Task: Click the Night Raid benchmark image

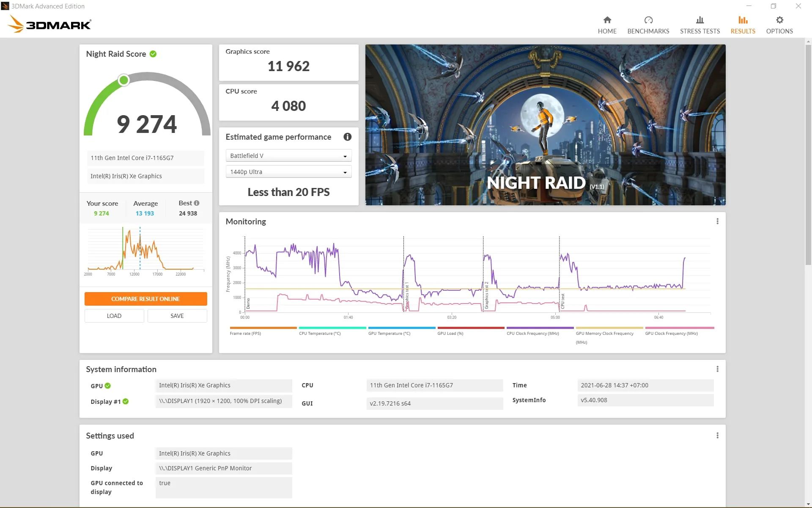Action: [x=545, y=125]
